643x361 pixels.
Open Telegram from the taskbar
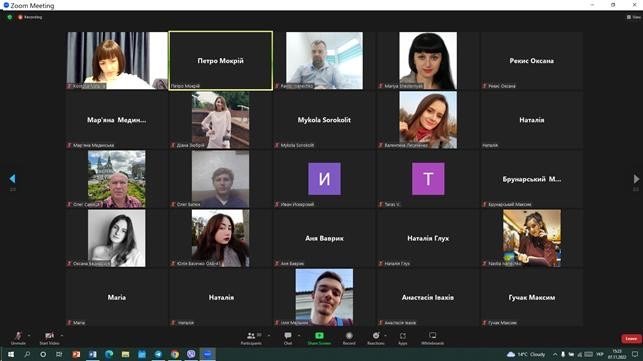click(x=158, y=354)
